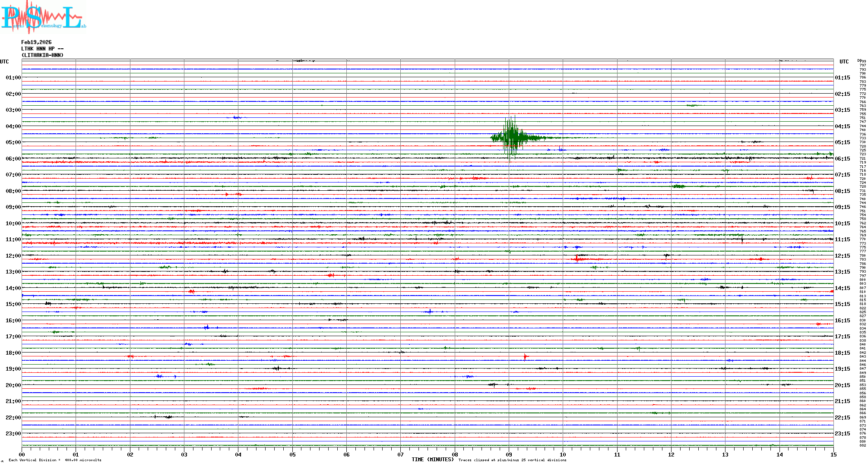
Task: Click the large green earthquake waveform burst
Action: (512, 138)
